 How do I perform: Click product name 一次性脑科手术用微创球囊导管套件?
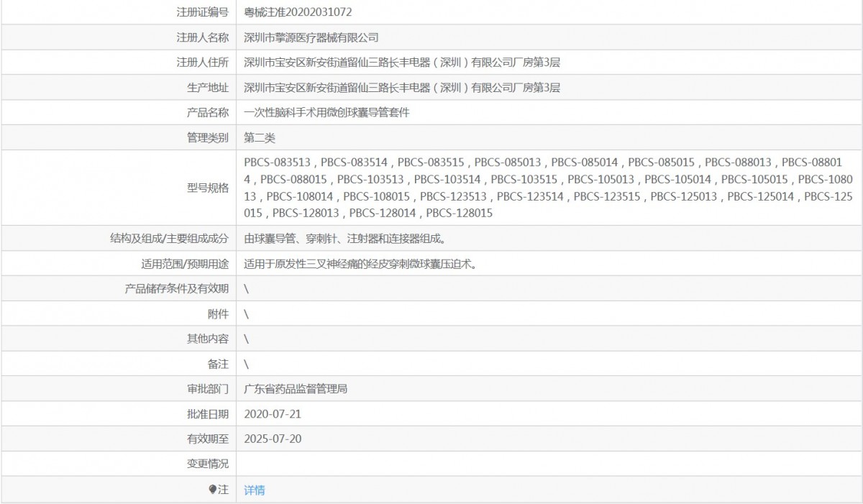tap(327, 113)
